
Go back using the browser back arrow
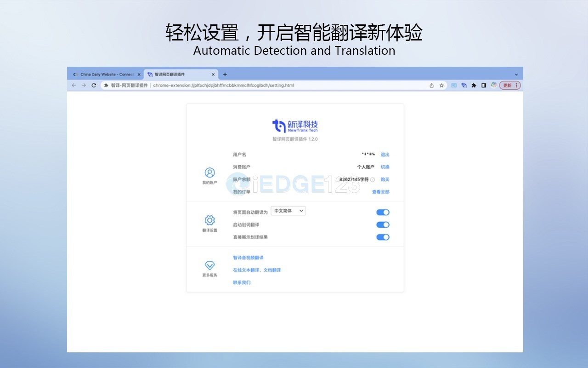(74, 85)
